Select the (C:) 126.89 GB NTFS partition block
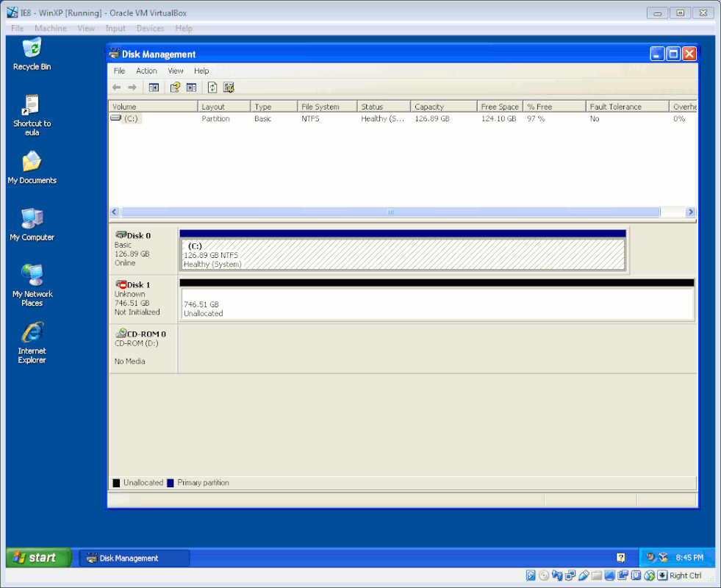721x588 pixels. (403, 254)
